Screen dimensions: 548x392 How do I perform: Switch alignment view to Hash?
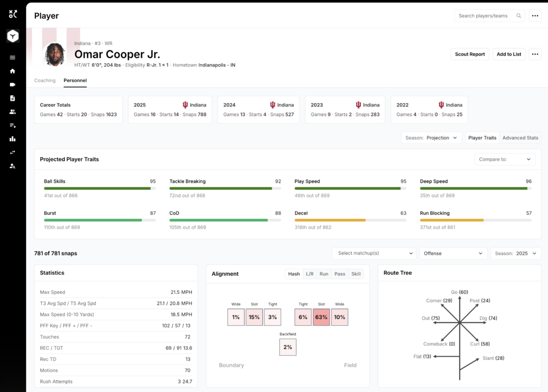point(294,274)
